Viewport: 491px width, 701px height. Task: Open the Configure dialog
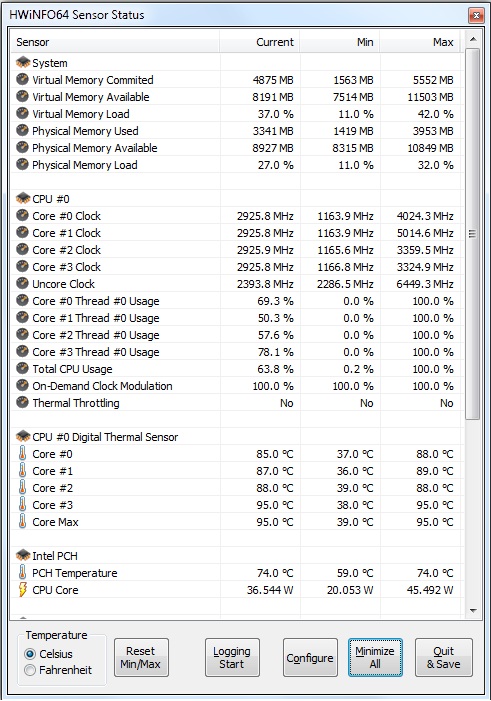point(310,657)
